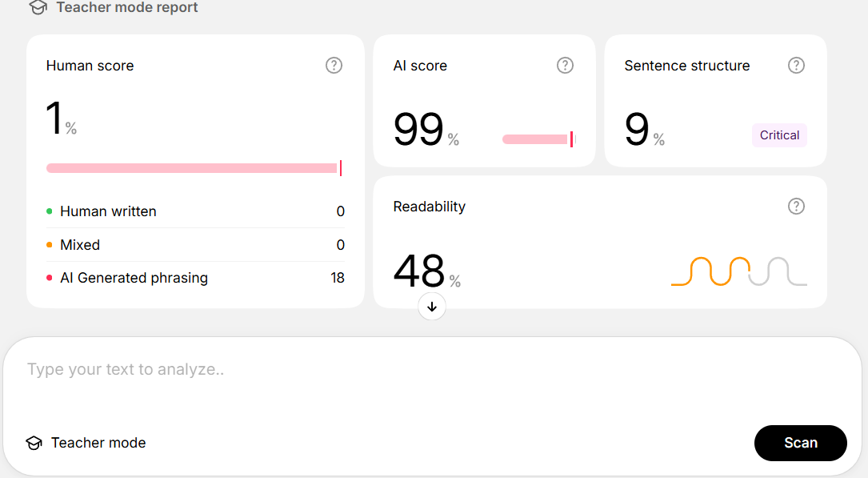Click the Scan button
The width and height of the screenshot is (868, 478).
tap(801, 443)
